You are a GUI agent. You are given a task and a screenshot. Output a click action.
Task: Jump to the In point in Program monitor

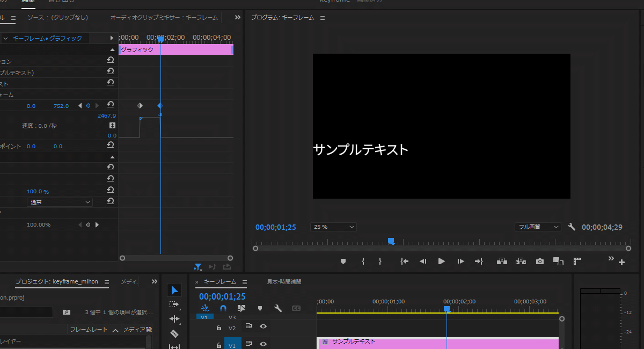(405, 261)
